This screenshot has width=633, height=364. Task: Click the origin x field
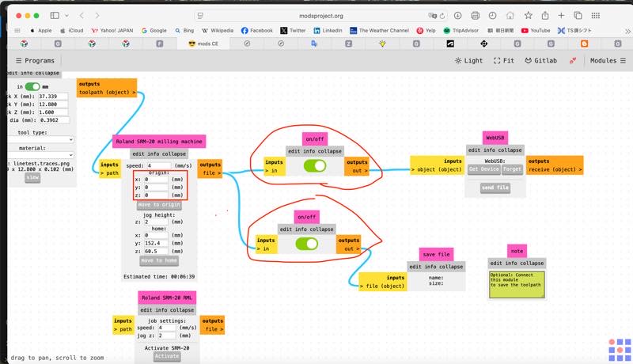pyautogui.click(x=156, y=180)
